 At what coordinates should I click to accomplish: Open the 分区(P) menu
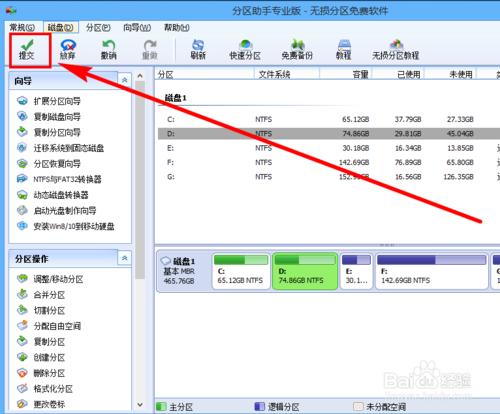click(x=98, y=27)
